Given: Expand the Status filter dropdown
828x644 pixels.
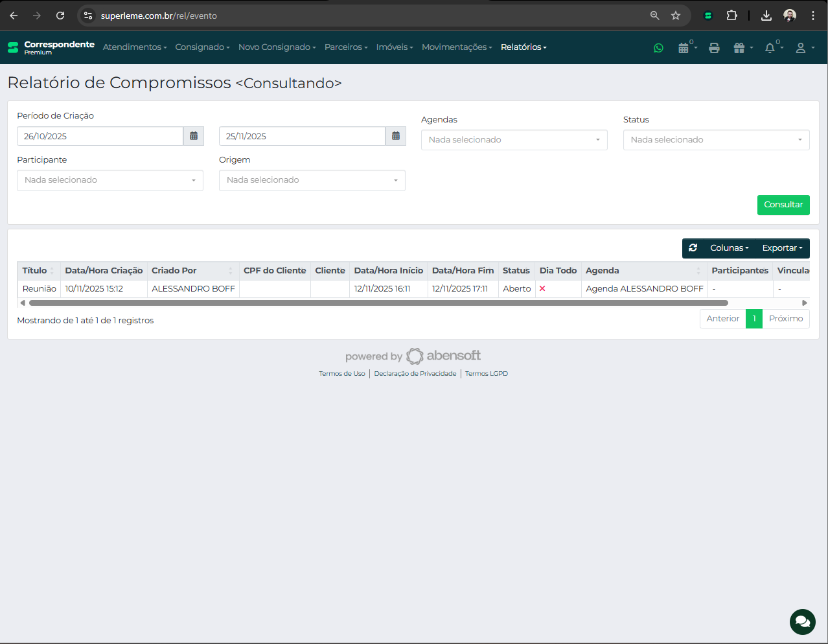Looking at the screenshot, I should (x=716, y=140).
